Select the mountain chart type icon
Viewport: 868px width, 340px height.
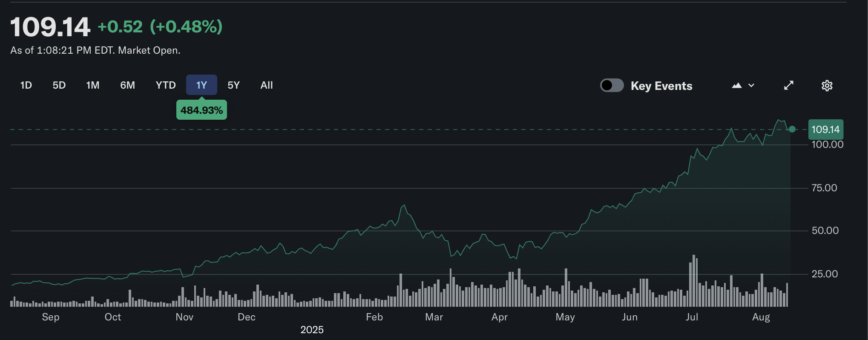pyautogui.click(x=737, y=85)
